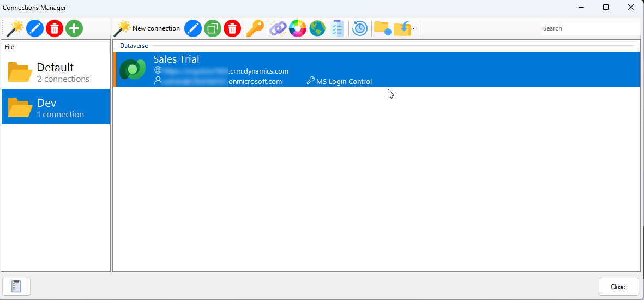Close the window with the title bar X
Image resolution: width=644 pixels, height=300 pixels.
(631, 7)
